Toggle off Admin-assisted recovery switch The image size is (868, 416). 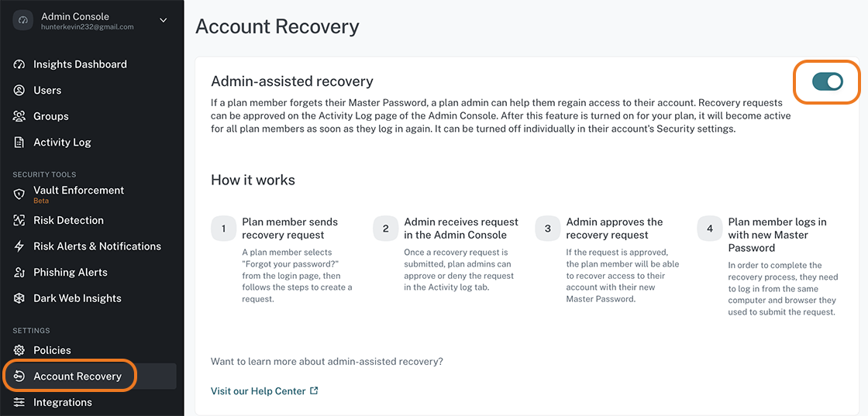click(827, 82)
